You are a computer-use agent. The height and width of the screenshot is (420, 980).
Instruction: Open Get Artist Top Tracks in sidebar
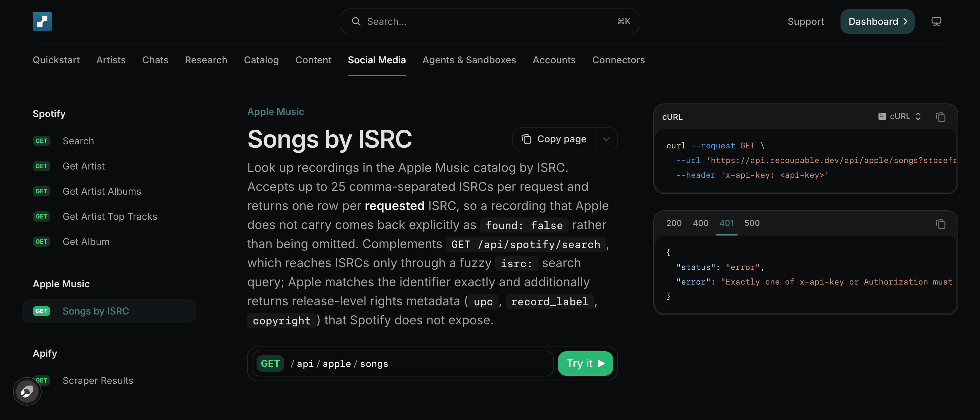pos(109,216)
